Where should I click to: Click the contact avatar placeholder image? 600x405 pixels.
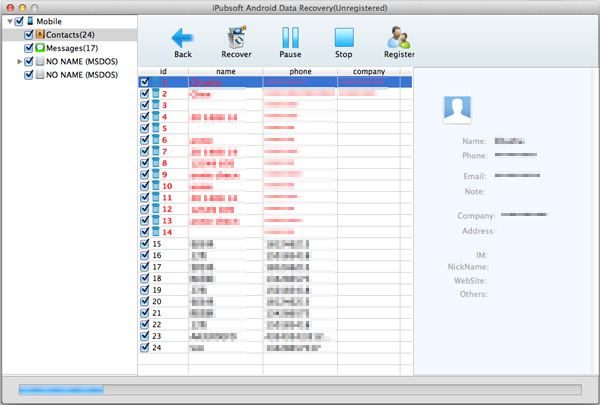click(457, 109)
